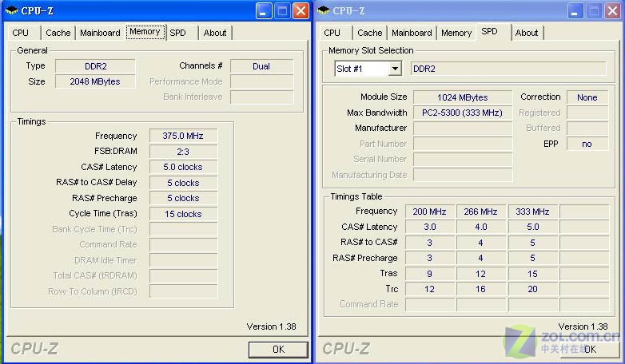The width and height of the screenshot is (625, 364).
Task: Click the DDR2 memory type field
Action: coord(95,66)
